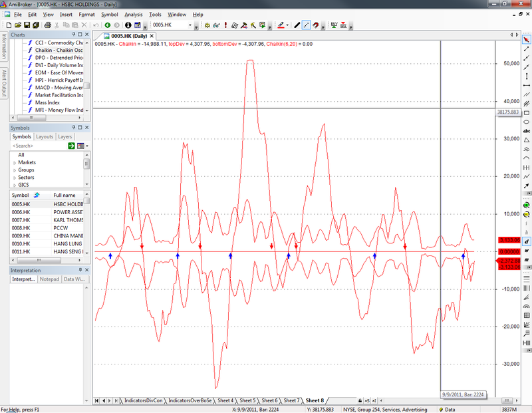
Task: Select the arrow pointer tool
Action: [526, 40]
